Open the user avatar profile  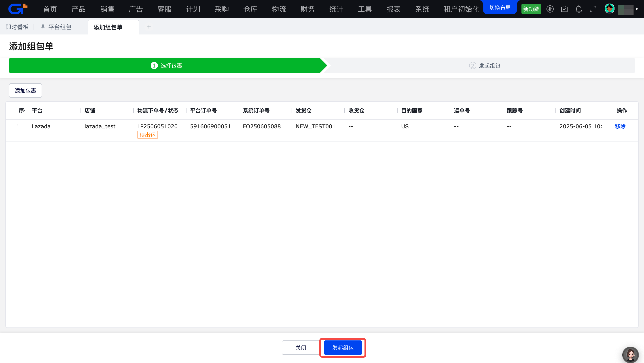pyautogui.click(x=609, y=9)
